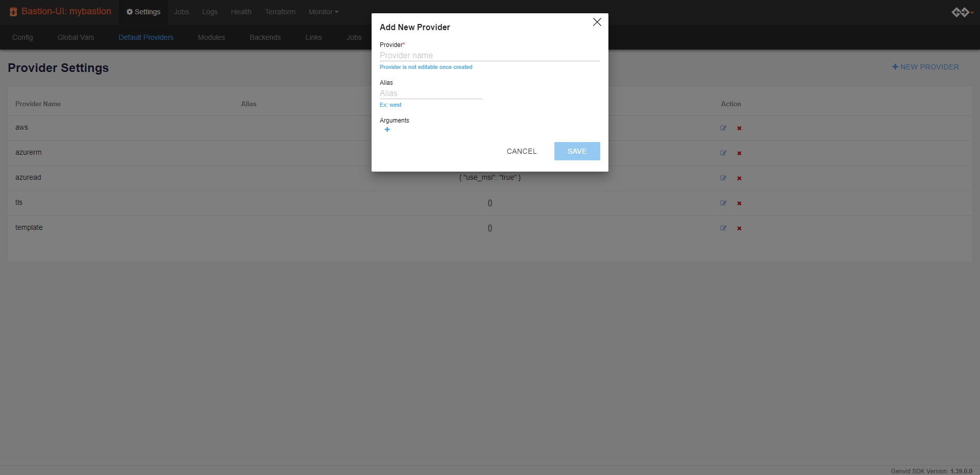The width and height of the screenshot is (980, 475).
Task: Select the template row name
Action: pyautogui.click(x=29, y=227)
